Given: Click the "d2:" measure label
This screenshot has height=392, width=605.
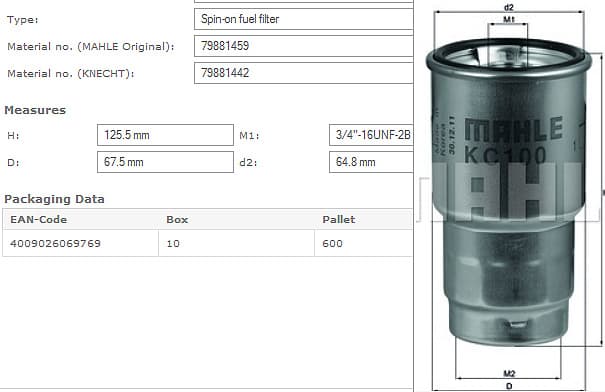Looking at the screenshot, I should point(248,163).
